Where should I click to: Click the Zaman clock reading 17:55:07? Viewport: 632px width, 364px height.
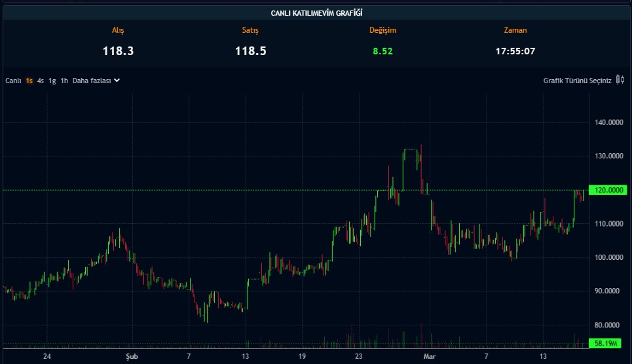click(x=515, y=50)
